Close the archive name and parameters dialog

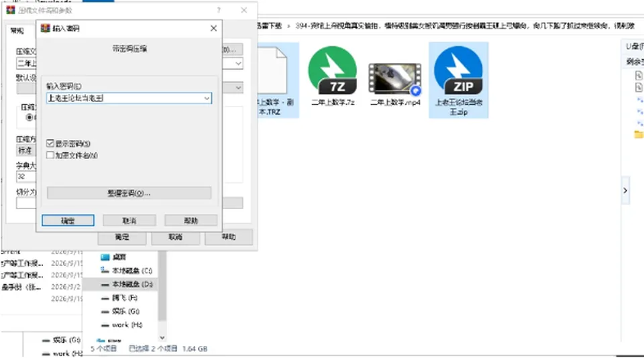(x=244, y=10)
